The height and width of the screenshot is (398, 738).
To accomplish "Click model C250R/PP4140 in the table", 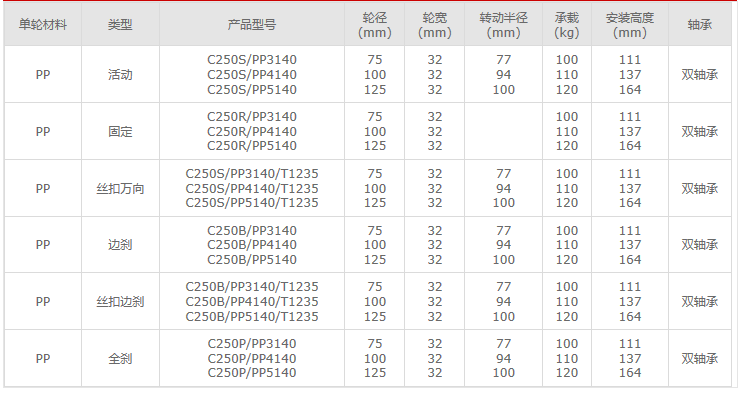I will click(x=252, y=131).
